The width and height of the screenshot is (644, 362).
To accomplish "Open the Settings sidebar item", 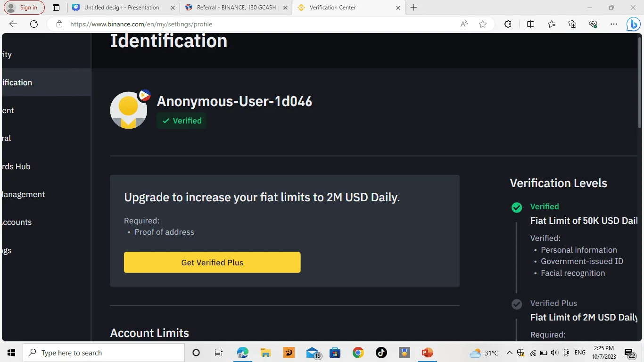I will pyautogui.click(x=46, y=250).
